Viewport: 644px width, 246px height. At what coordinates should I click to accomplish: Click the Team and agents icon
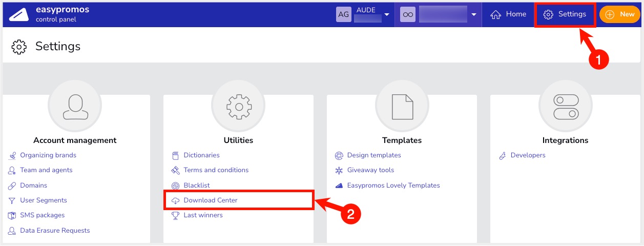(x=12, y=170)
